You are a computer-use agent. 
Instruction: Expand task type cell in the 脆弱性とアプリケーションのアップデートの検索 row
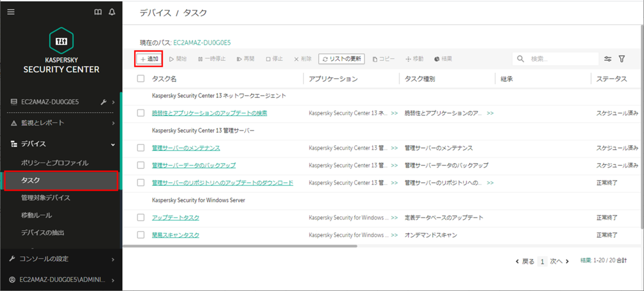tap(490, 113)
